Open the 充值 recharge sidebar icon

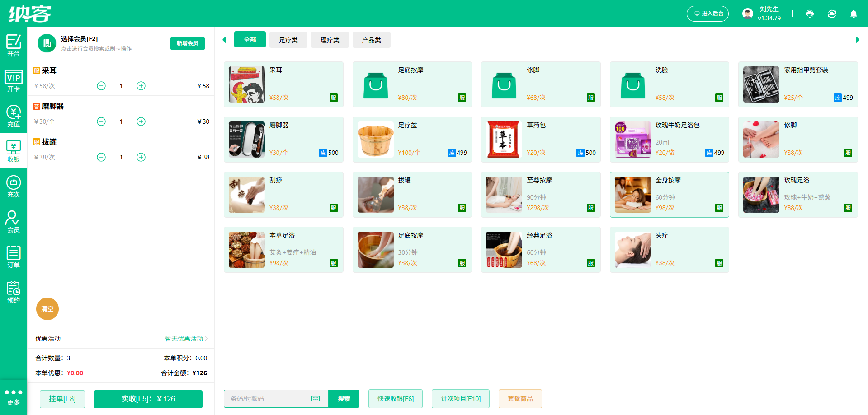pos(14,116)
